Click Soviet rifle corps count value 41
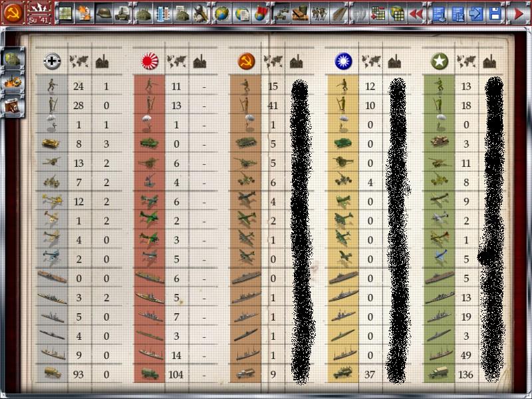The height and width of the screenshot is (399, 532). [273, 106]
